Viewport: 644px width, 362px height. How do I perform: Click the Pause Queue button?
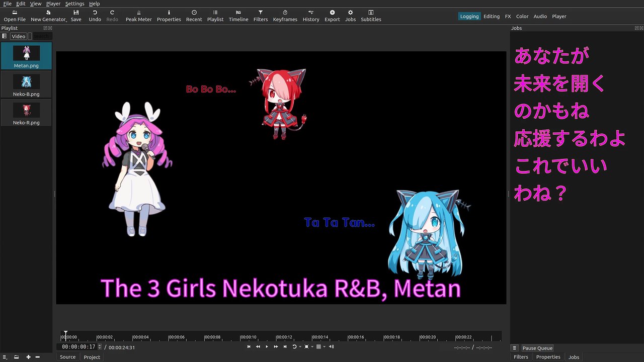click(x=537, y=348)
